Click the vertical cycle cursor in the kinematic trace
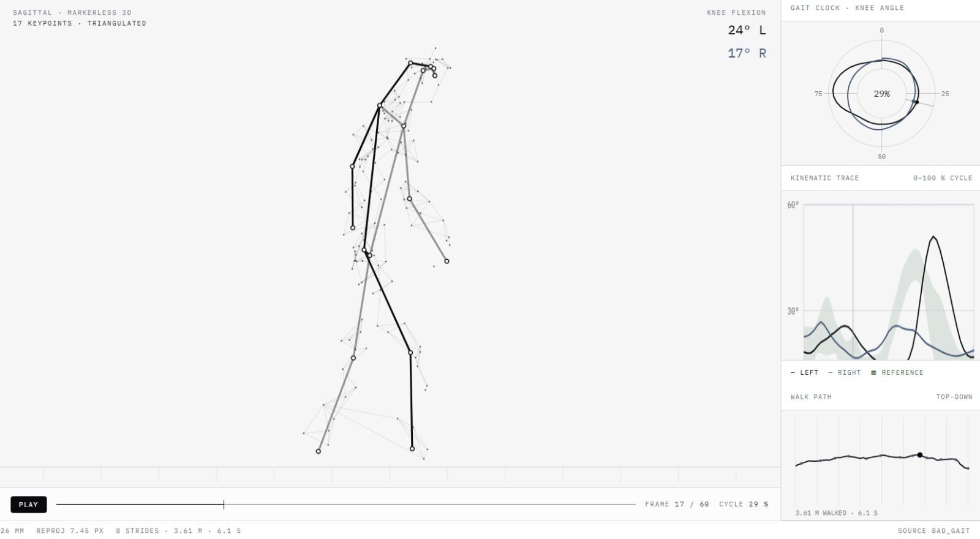The height and width of the screenshot is (539, 980). (x=853, y=282)
